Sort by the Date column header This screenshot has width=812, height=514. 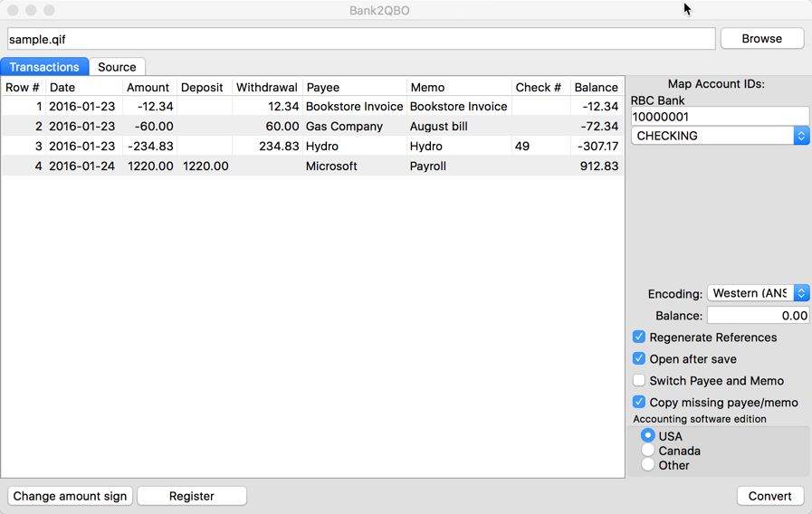pyautogui.click(x=84, y=87)
